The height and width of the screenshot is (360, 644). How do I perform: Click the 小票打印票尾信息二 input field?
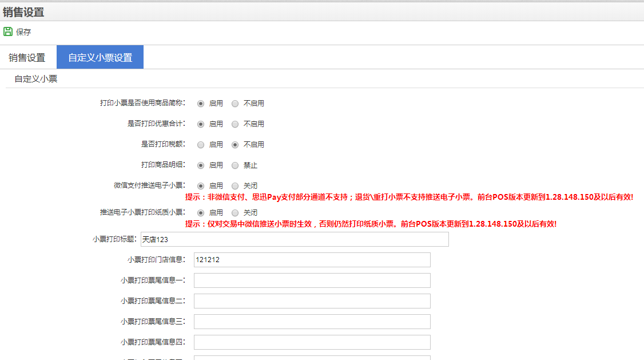coord(312,301)
